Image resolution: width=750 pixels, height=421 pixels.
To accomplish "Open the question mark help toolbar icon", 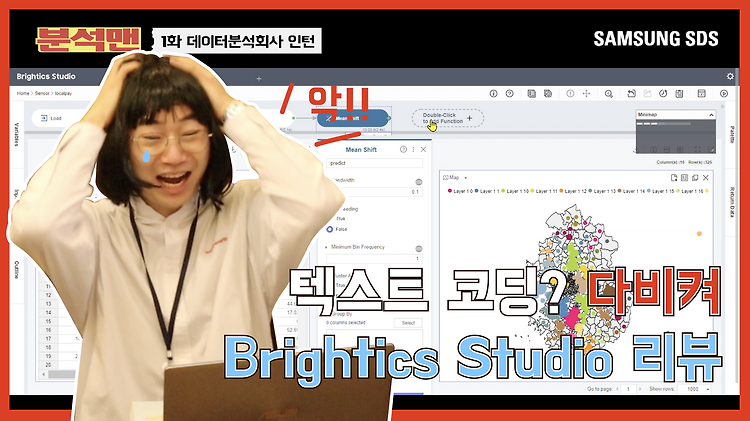I will (x=509, y=94).
